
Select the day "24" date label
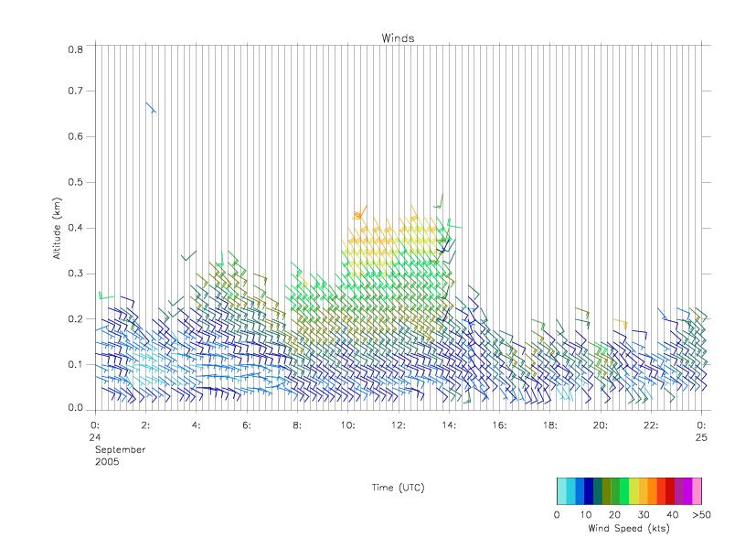point(94,437)
